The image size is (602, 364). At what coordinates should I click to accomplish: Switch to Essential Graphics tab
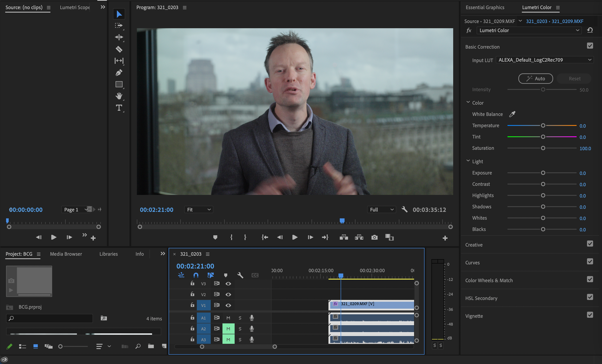coord(485,7)
